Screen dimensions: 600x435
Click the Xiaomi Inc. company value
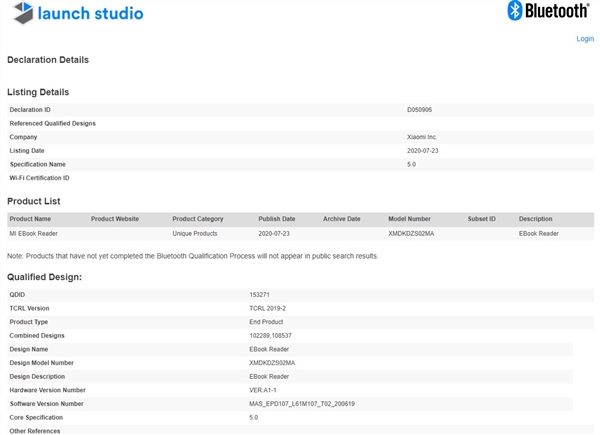(422, 137)
